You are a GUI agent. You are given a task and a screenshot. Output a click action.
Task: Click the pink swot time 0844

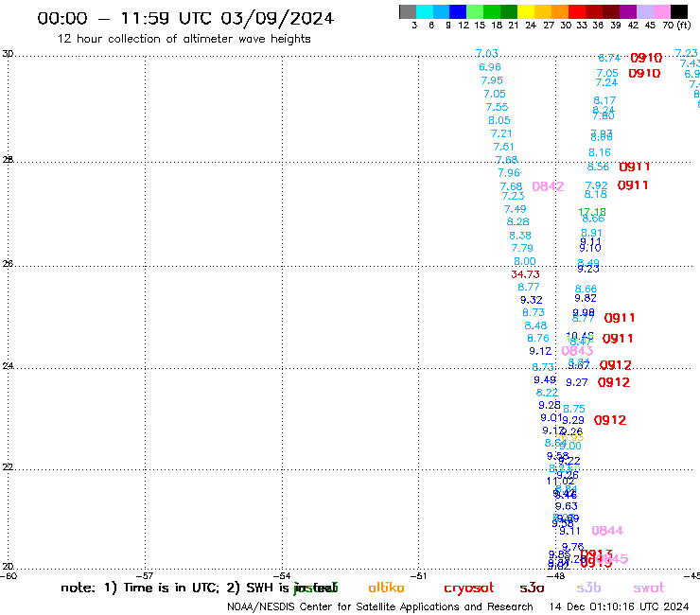pyautogui.click(x=607, y=531)
